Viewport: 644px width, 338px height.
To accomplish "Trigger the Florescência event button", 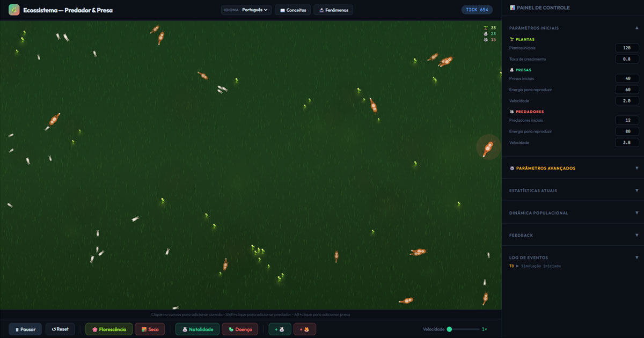I will (108, 329).
